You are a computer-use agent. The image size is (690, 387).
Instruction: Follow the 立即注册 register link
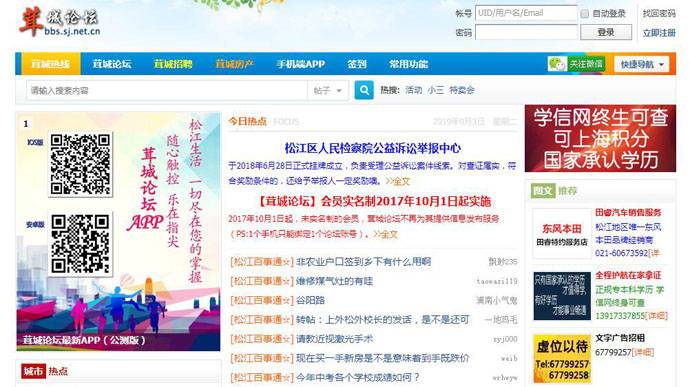659,33
